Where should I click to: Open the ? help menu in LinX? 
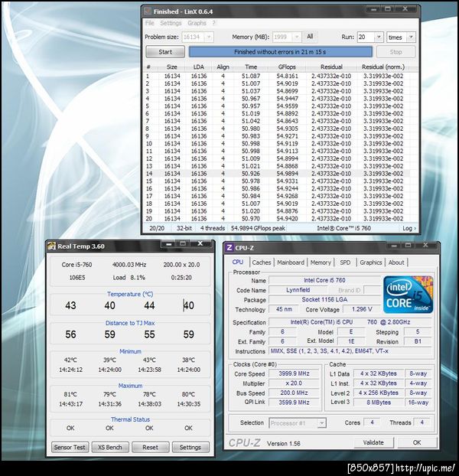pos(213,23)
